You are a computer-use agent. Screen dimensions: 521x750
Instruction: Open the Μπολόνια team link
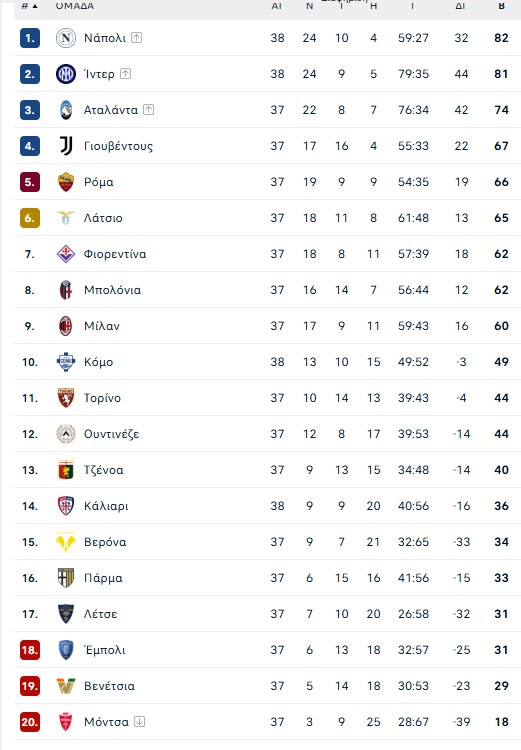[x=112, y=290]
